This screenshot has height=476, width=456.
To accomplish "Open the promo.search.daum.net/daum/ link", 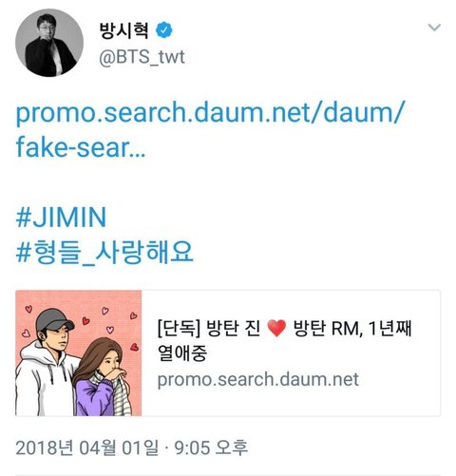I will [x=210, y=112].
